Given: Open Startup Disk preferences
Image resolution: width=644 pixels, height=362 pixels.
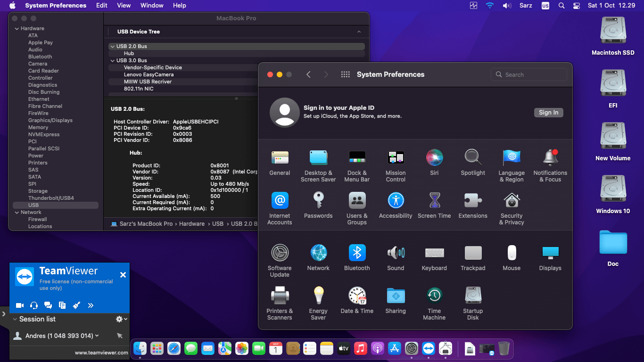Looking at the screenshot, I should click(x=473, y=304).
